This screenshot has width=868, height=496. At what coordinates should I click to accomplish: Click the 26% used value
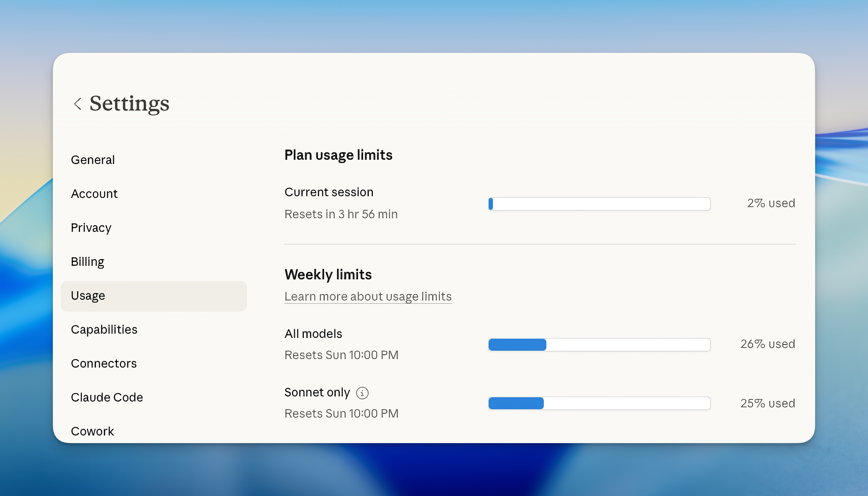point(768,344)
